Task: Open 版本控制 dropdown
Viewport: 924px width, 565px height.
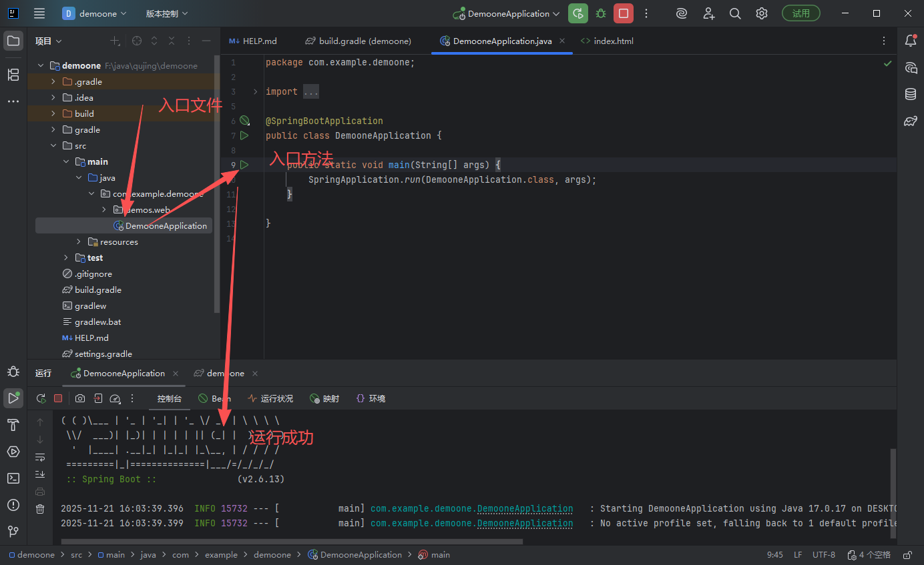Action: pyautogui.click(x=167, y=13)
